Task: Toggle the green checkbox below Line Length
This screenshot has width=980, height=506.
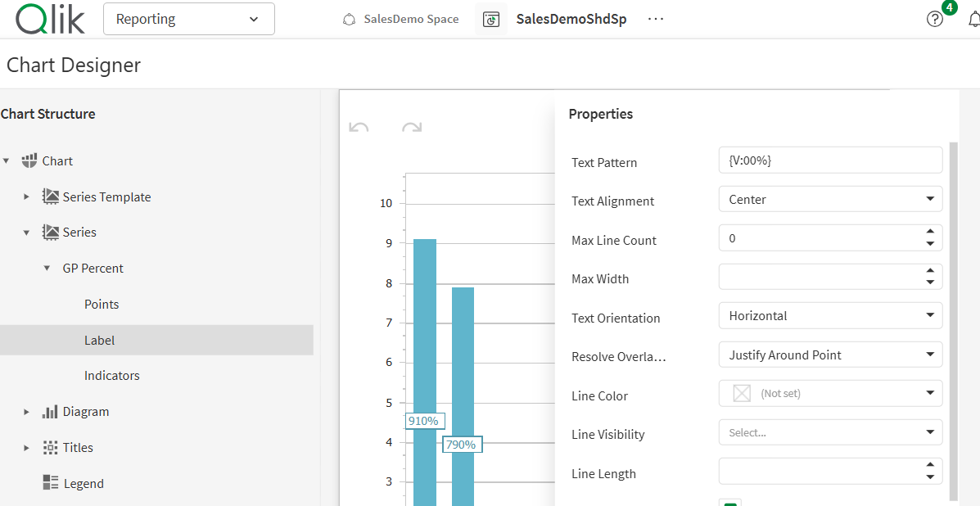Action: [x=730, y=503]
